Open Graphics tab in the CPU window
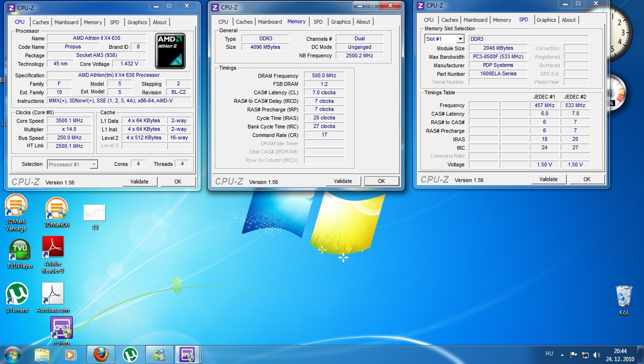 click(x=137, y=22)
